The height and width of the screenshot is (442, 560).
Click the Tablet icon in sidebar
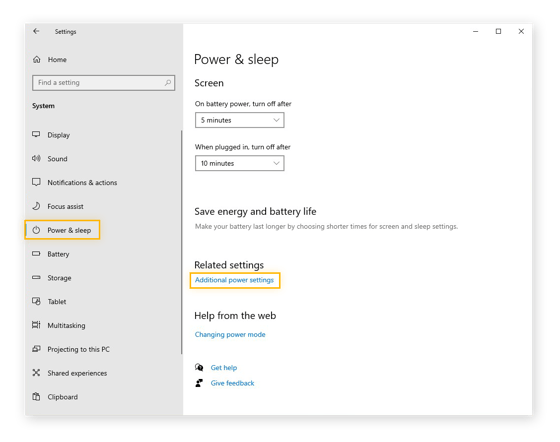coord(36,301)
